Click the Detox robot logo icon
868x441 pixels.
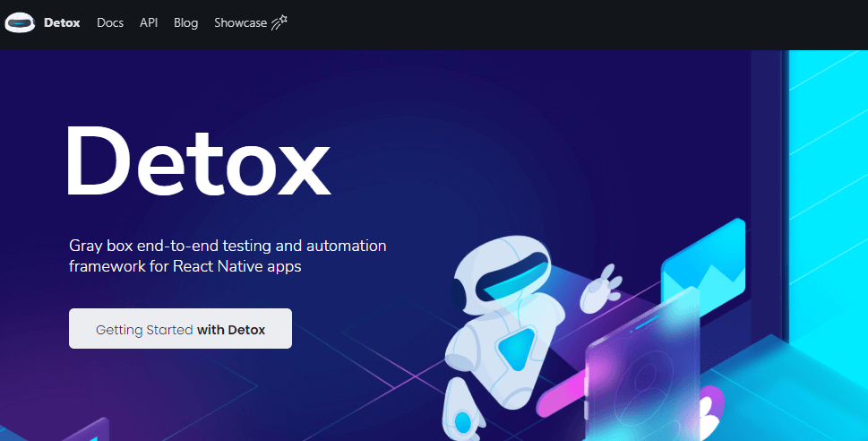coord(20,22)
